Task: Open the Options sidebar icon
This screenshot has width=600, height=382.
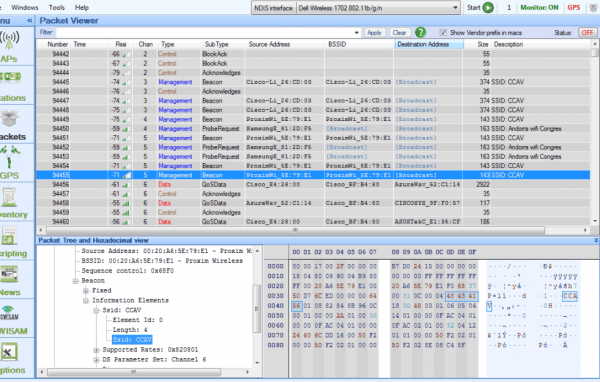Action: coord(9,352)
